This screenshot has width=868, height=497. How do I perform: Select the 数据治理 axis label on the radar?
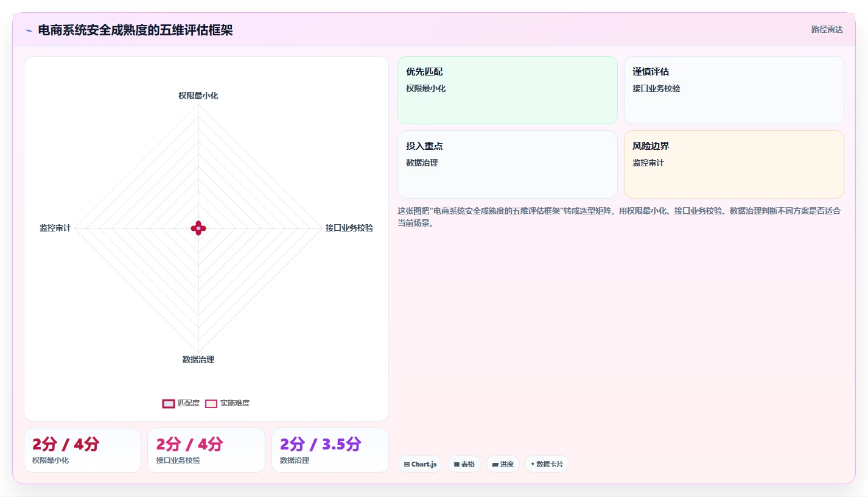[x=198, y=359]
